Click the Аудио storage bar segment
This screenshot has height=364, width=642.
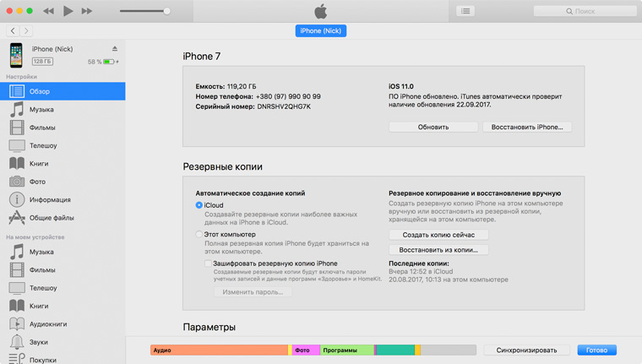point(219,350)
